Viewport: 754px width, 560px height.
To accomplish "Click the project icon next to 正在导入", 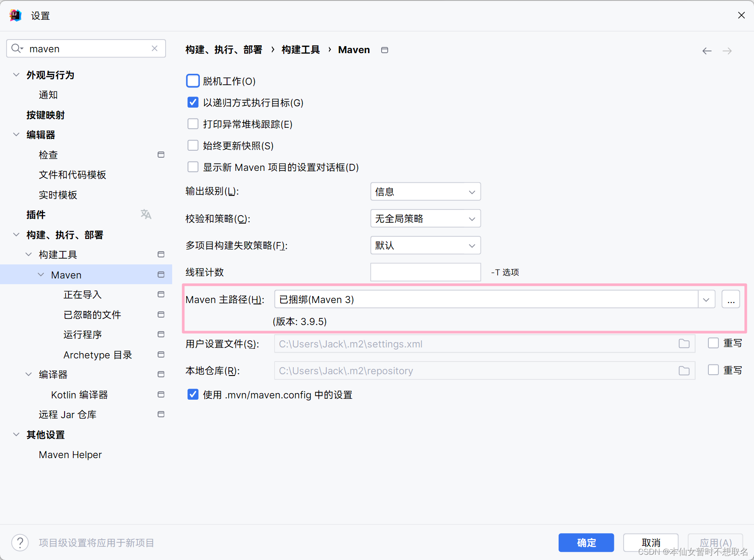I will pyautogui.click(x=161, y=294).
